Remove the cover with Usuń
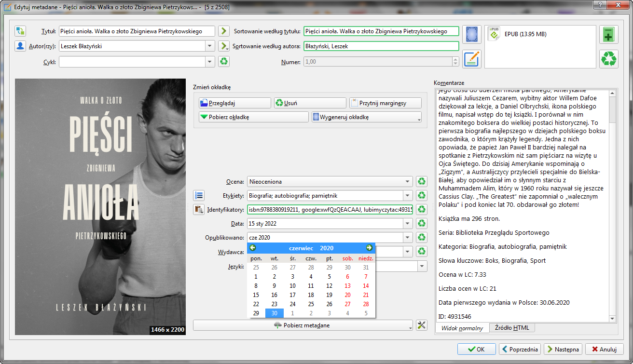This screenshot has height=364, width=633. tap(310, 103)
